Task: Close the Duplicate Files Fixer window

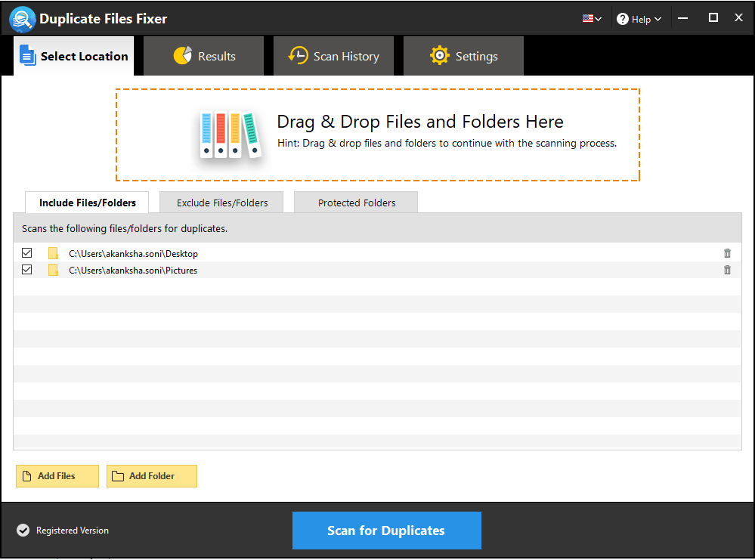Action: pos(738,18)
